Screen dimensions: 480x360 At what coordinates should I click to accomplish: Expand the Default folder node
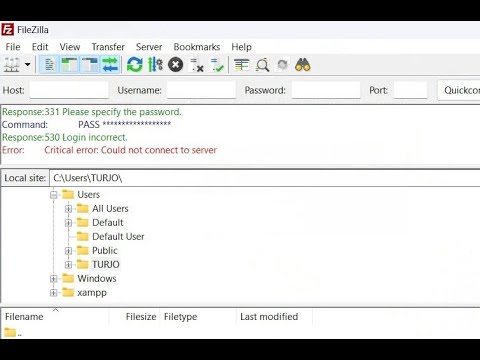click(68, 223)
